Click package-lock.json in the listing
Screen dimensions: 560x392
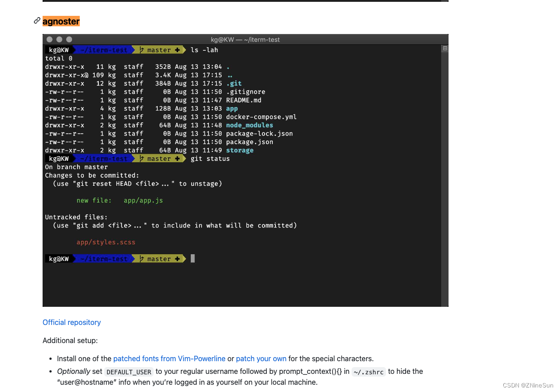pyautogui.click(x=260, y=134)
